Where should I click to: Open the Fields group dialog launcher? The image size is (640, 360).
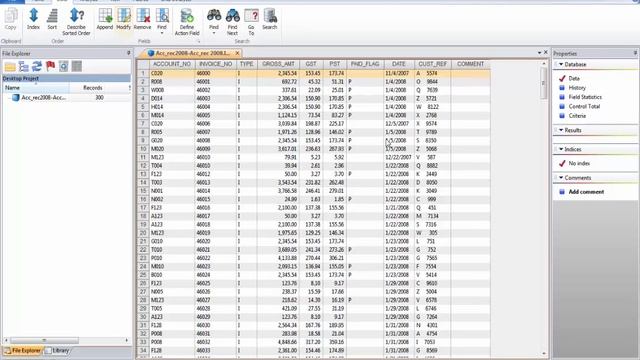(199, 42)
